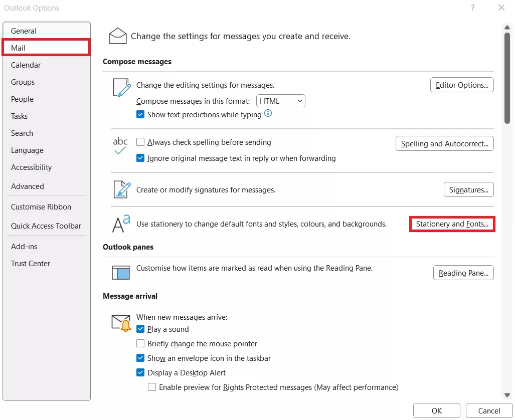
Task: Go to Quick Access Toolbar settings
Action: (47, 226)
